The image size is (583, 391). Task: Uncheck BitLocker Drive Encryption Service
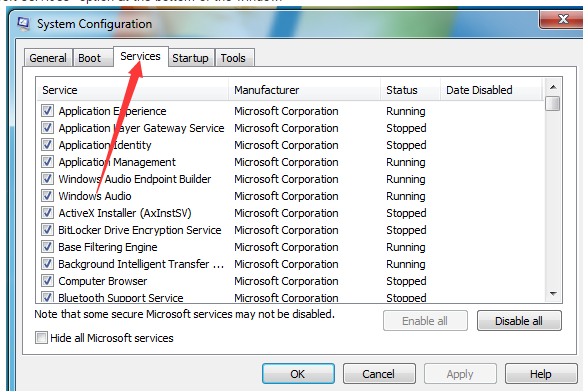click(47, 230)
